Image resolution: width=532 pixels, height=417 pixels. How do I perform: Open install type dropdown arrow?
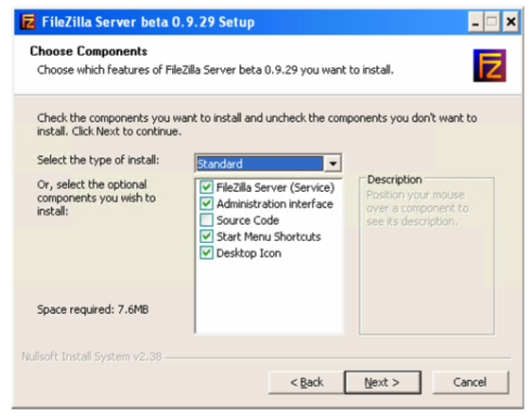tap(333, 164)
